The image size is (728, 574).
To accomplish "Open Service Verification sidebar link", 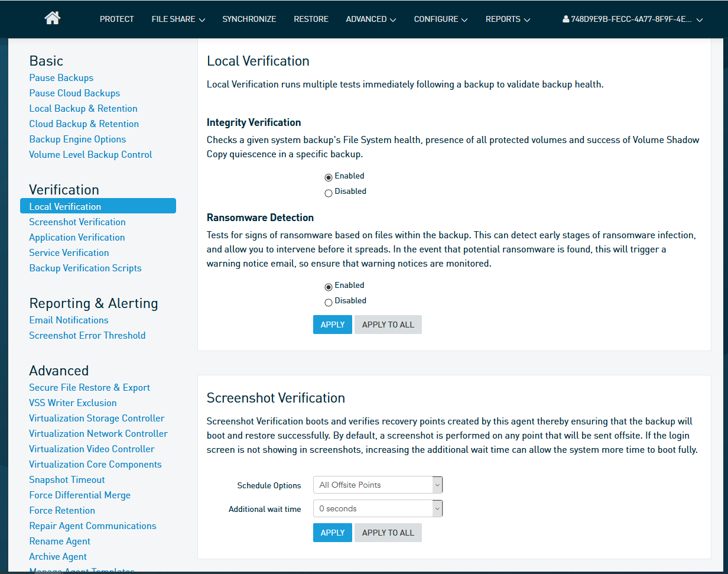I will click(x=69, y=252).
